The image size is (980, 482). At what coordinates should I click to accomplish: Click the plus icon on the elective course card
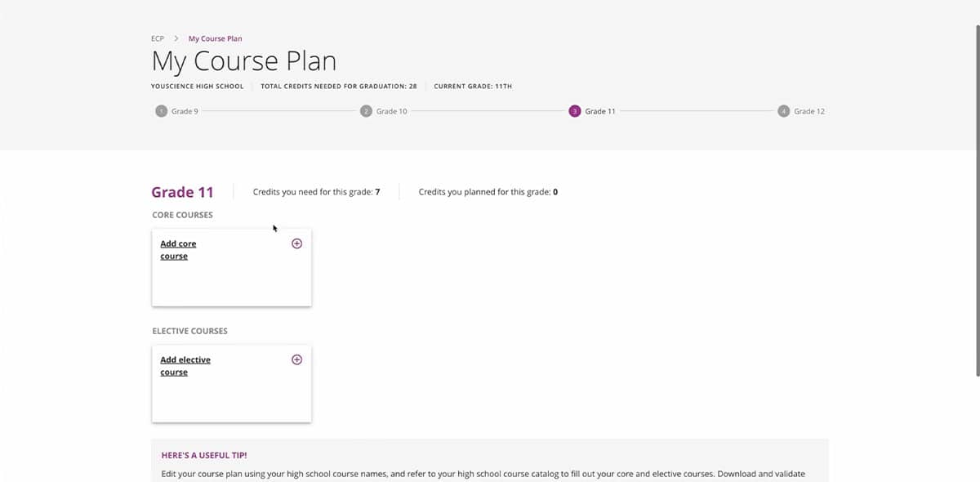[296, 359]
